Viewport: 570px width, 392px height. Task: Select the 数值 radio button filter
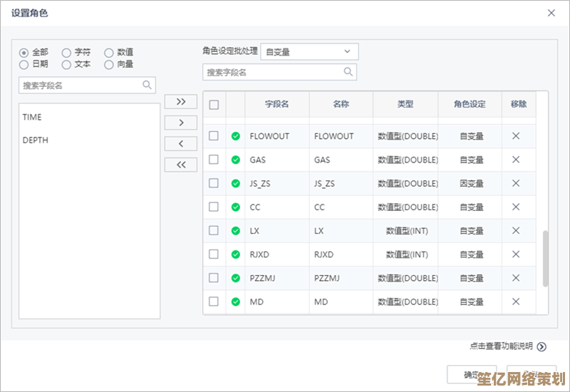click(109, 53)
